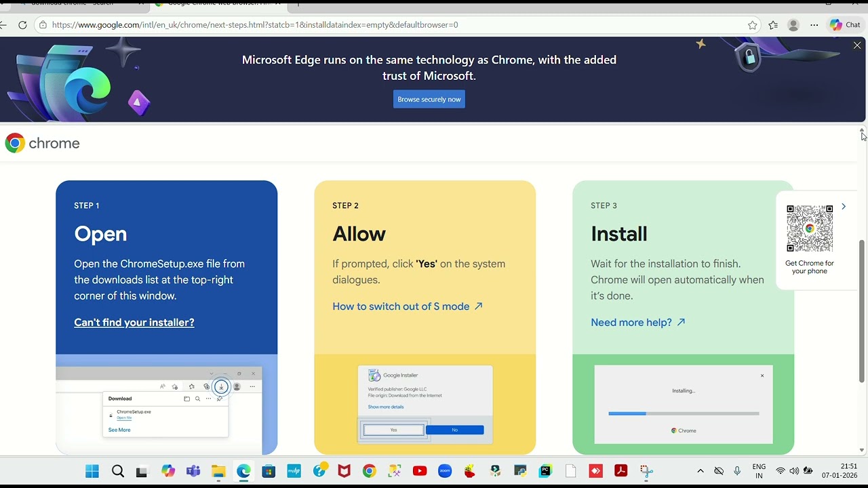Image resolution: width=868 pixels, height=488 pixels.
Task: Click the Step 3 Install heading
Action: 619,234
